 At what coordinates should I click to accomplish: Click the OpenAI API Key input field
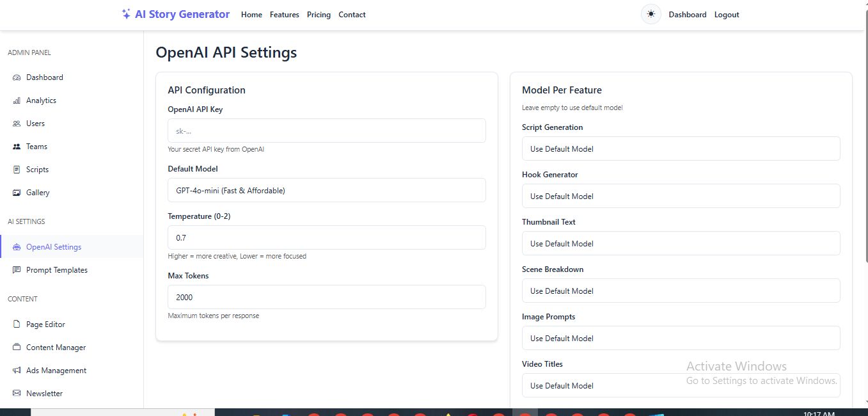pos(326,131)
